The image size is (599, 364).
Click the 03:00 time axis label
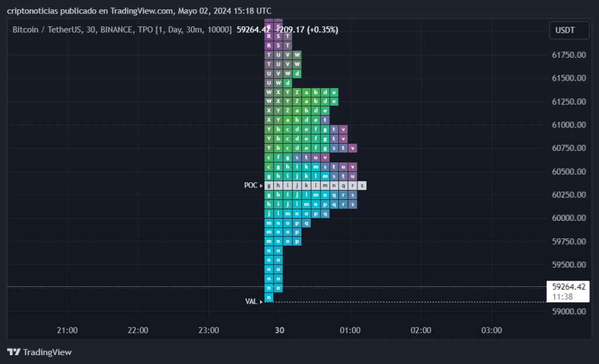tap(491, 331)
